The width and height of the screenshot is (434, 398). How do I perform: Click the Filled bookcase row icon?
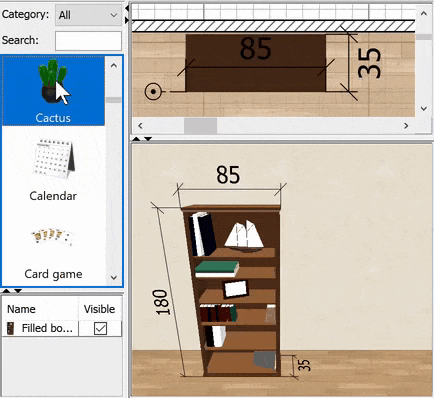point(11,328)
